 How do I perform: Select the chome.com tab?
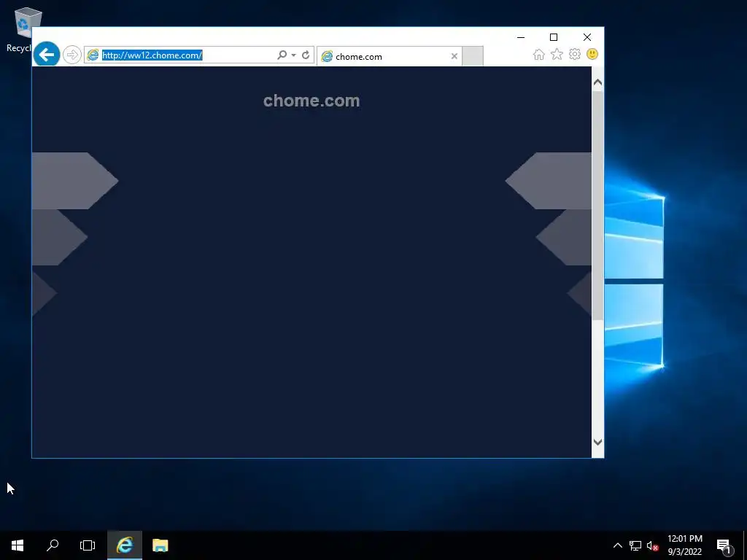click(x=389, y=56)
